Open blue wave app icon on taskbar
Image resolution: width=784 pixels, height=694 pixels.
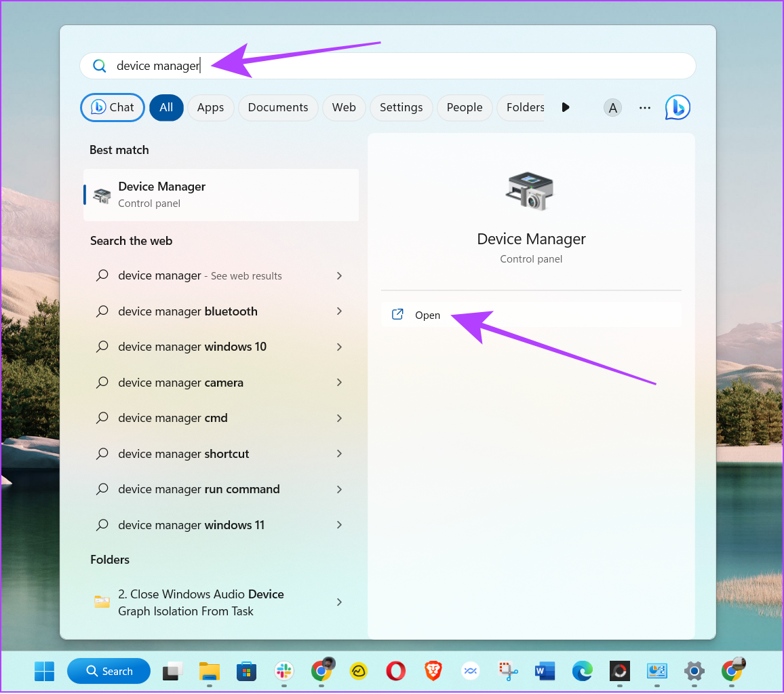471,671
